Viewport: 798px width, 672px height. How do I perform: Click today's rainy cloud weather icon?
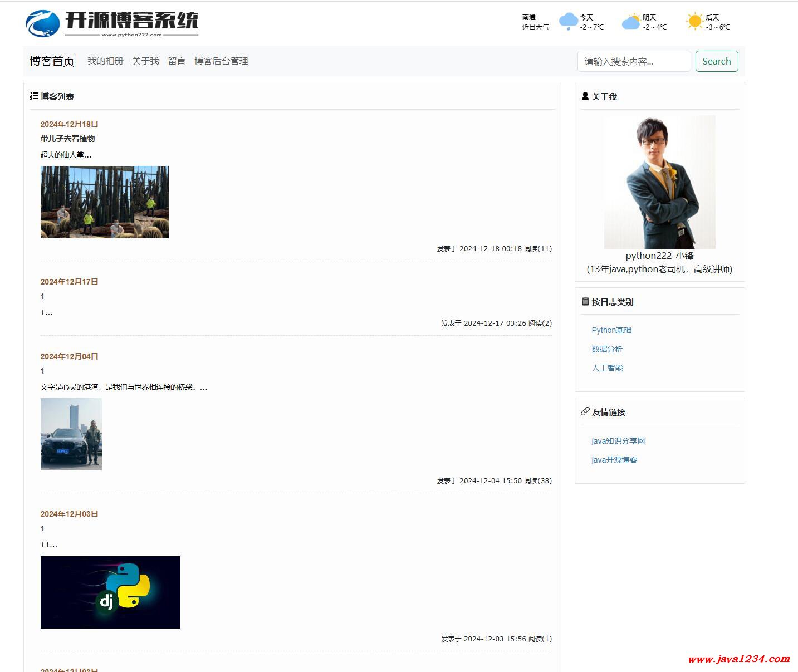point(568,22)
